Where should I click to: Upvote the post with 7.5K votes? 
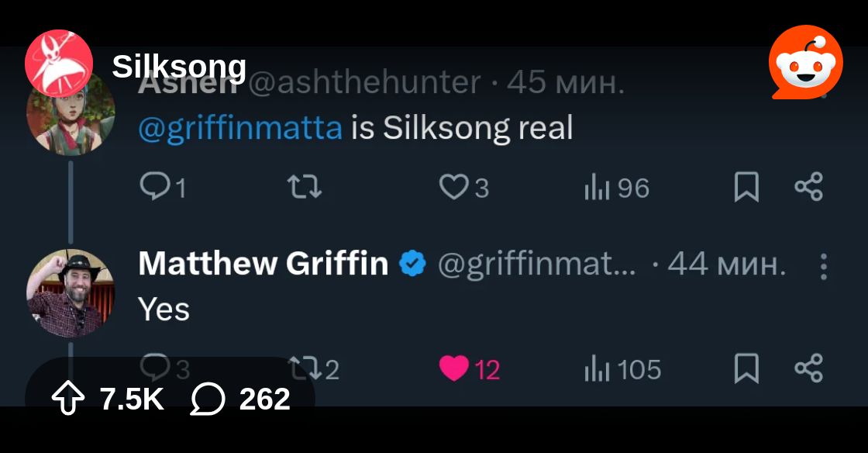(67, 399)
